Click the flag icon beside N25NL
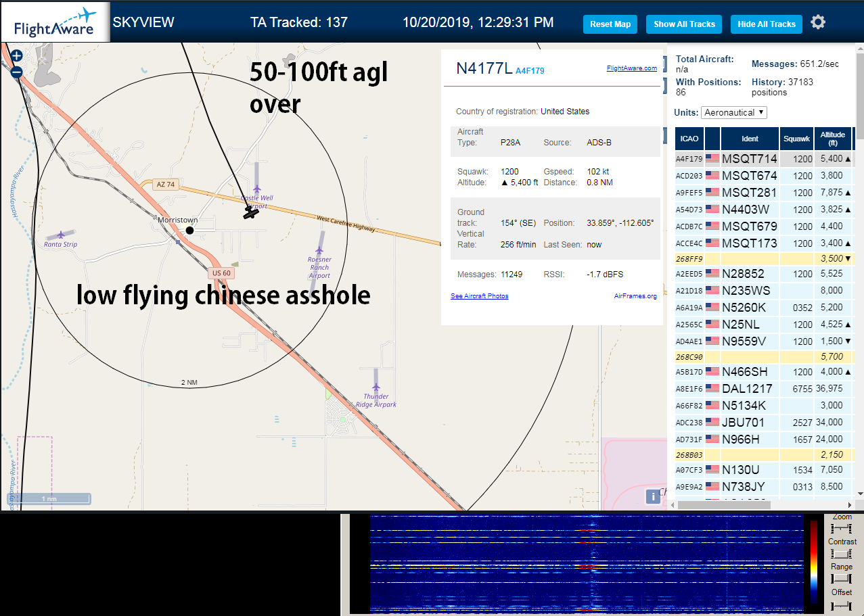The height and width of the screenshot is (616, 864). click(x=712, y=324)
